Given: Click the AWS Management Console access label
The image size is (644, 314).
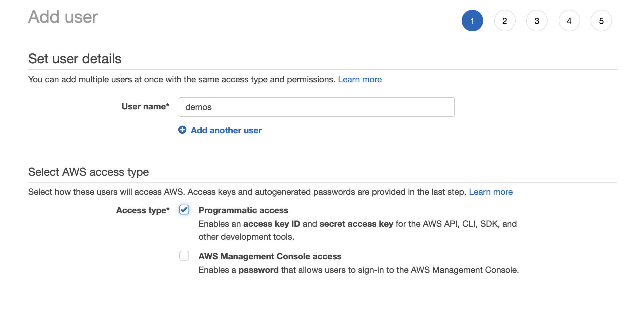Looking at the screenshot, I should point(270,256).
